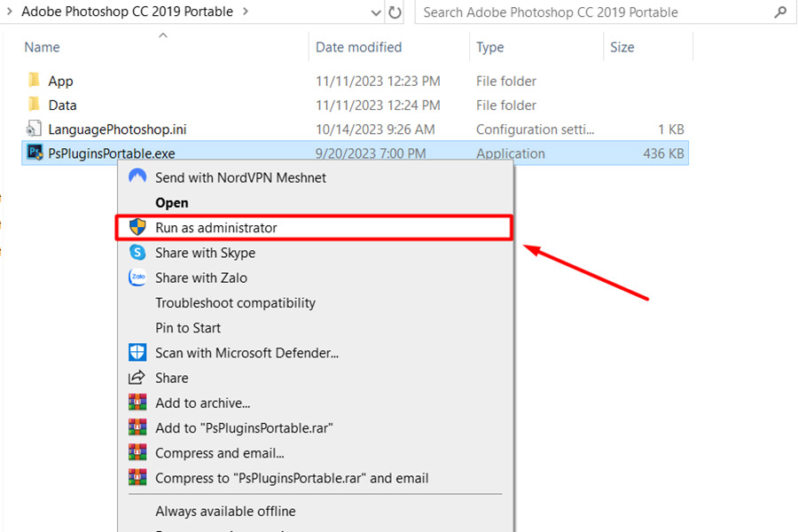Click WinRAR icon beside Add to archive
Image resolution: width=798 pixels, height=532 pixels.
[x=137, y=403]
